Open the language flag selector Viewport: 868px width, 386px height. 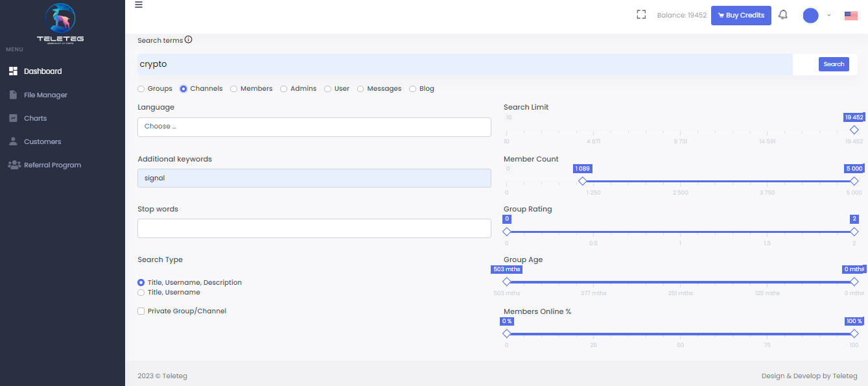coord(850,14)
